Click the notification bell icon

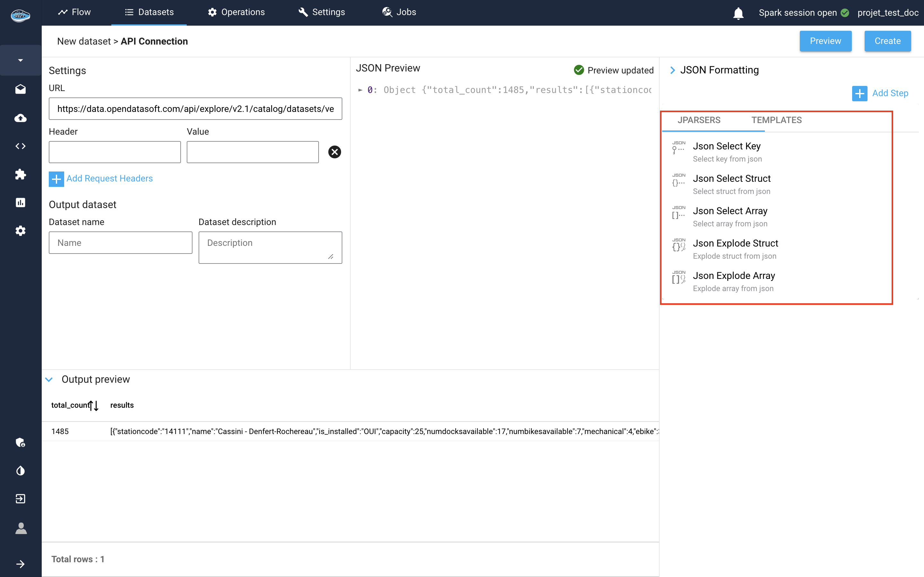pos(738,13)
